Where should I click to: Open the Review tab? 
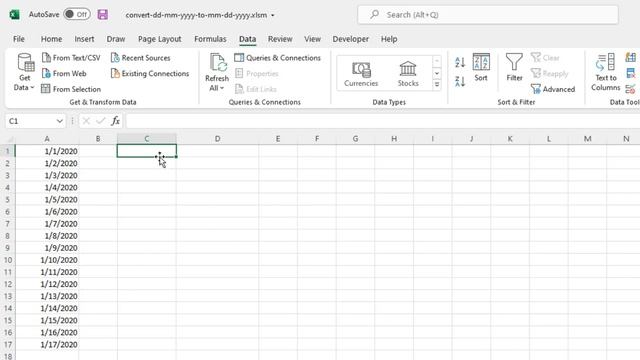(280, 39)
